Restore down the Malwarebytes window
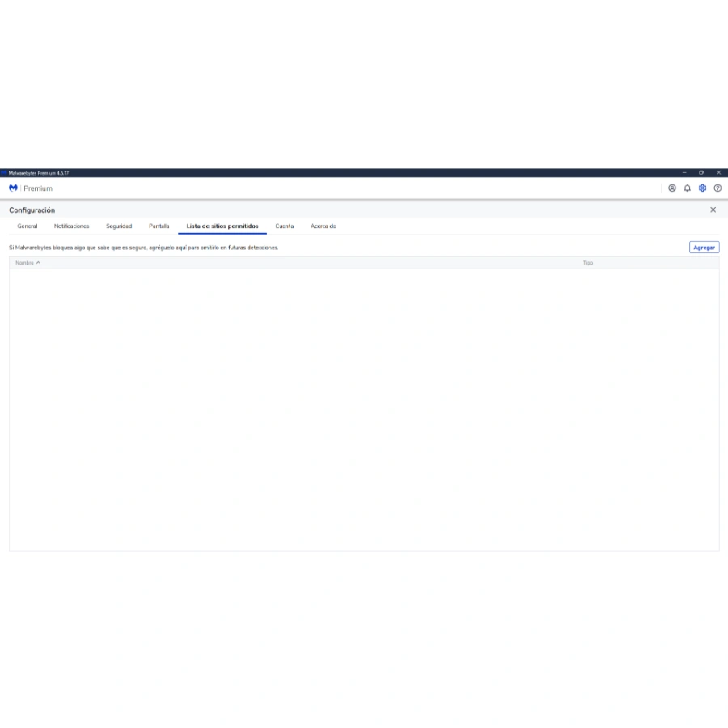728x728 pixels. tap(701, 173)
